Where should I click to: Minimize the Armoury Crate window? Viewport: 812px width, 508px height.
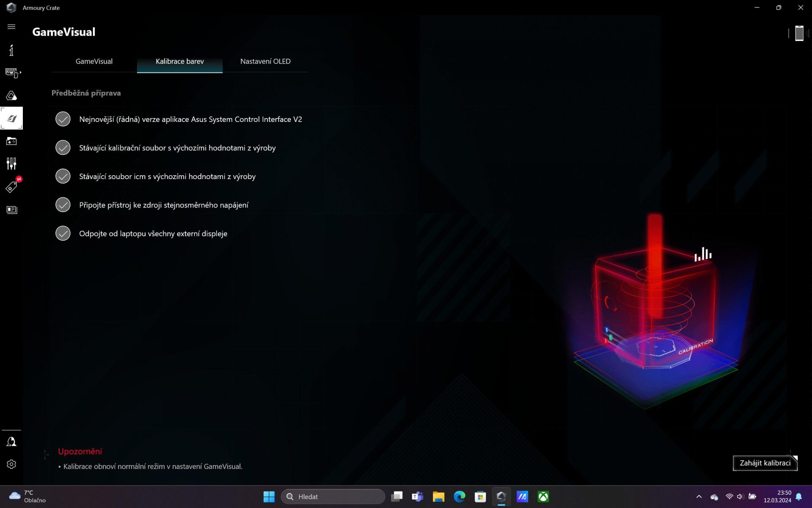(757, 8)
